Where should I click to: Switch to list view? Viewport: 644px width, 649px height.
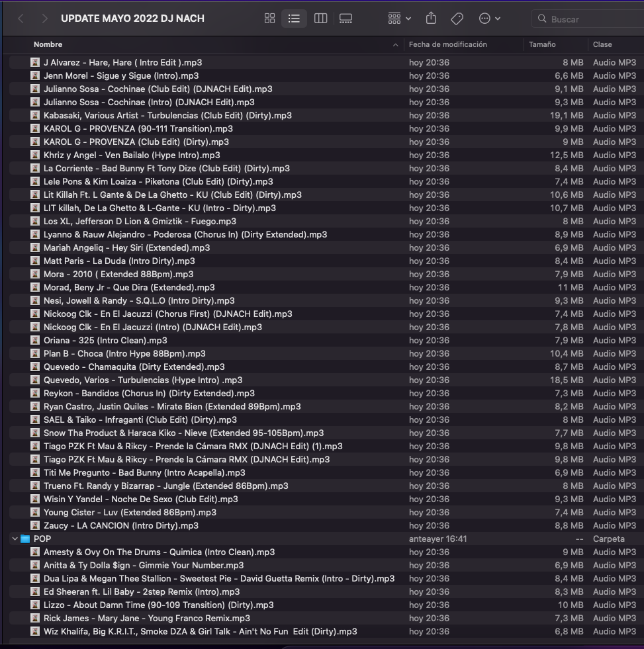294,19
